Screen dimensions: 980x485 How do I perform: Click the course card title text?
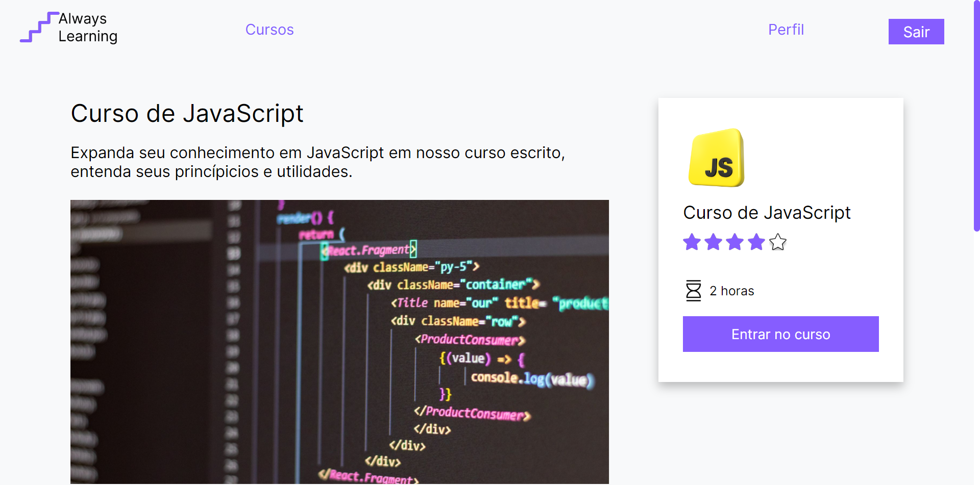(767, 213)
